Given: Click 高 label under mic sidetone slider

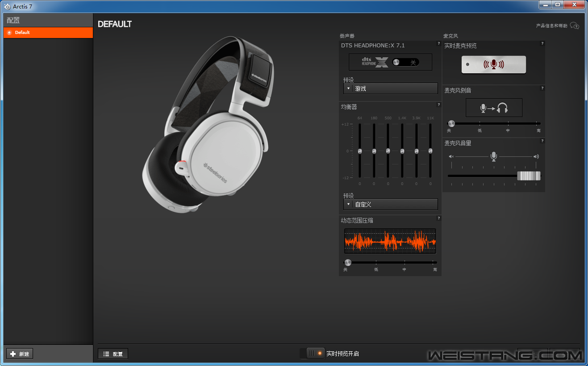Looking at the screenshot, I should (x=539, y=130).
